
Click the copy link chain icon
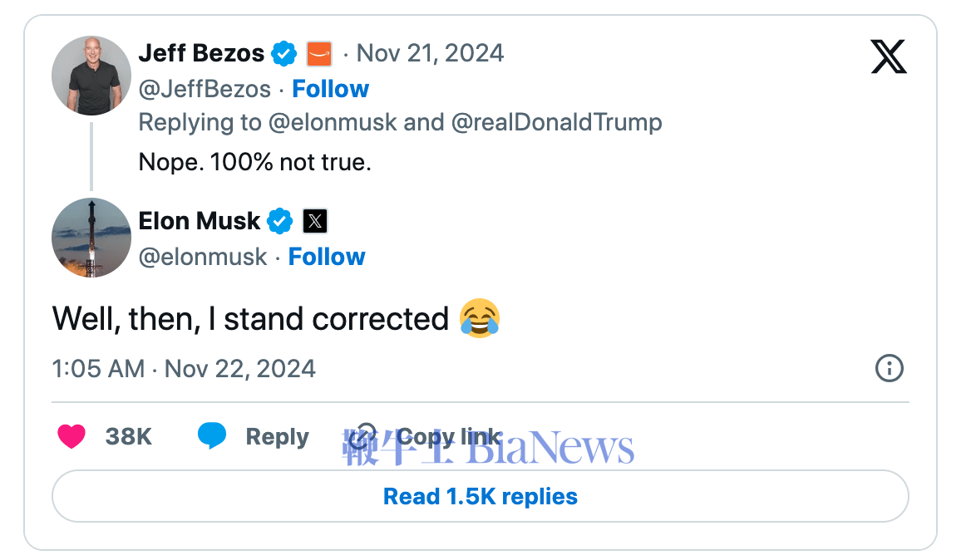362,437
